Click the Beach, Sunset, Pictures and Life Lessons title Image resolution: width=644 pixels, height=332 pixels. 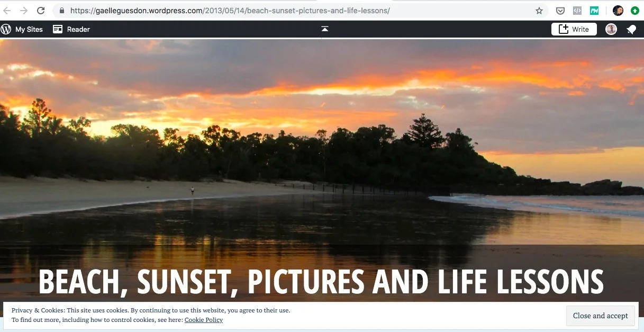pyautogui.click(x=321, y=281)
